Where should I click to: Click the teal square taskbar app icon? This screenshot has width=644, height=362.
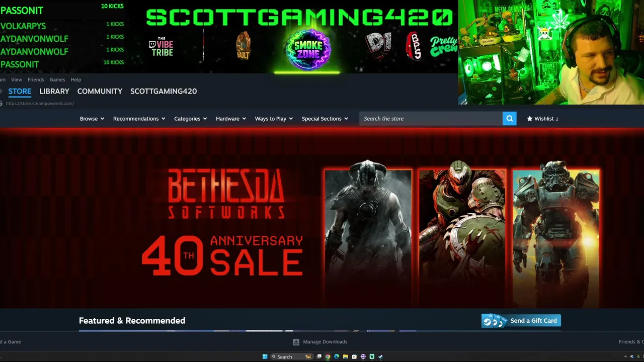pos(372,357)
